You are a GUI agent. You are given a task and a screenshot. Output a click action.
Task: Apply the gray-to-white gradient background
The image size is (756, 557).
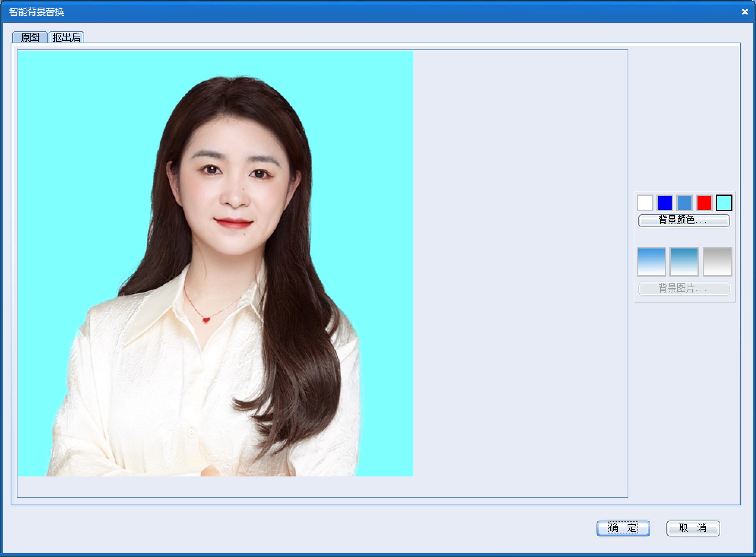pos(717,261)
